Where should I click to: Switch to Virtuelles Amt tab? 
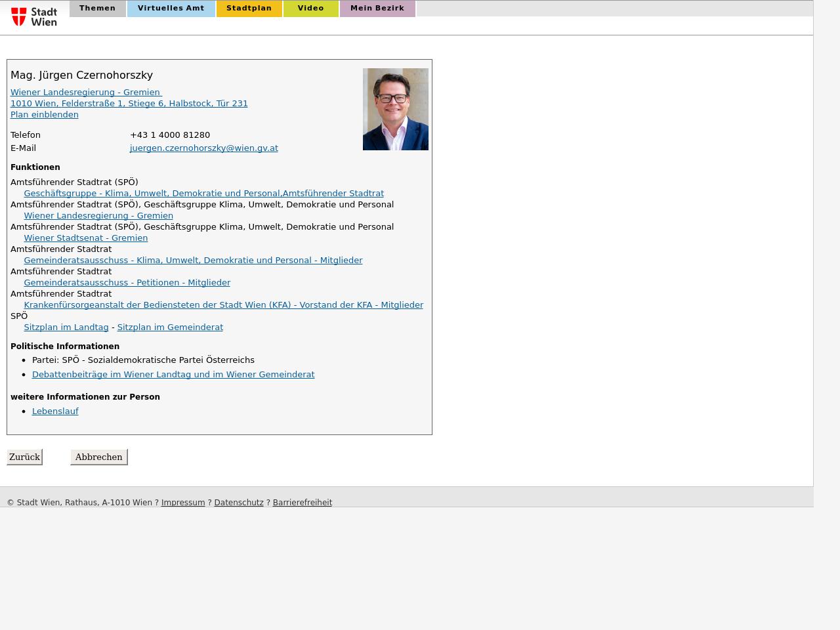171,9
